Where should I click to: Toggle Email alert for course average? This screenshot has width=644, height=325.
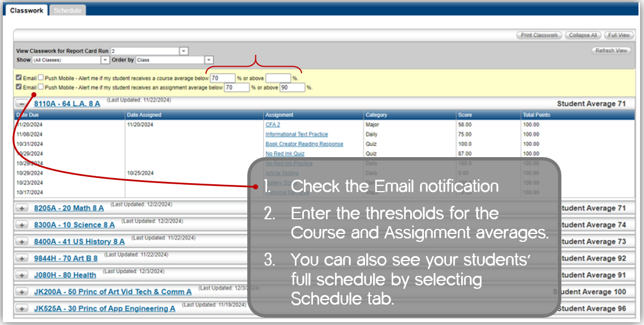pos(19,78)
